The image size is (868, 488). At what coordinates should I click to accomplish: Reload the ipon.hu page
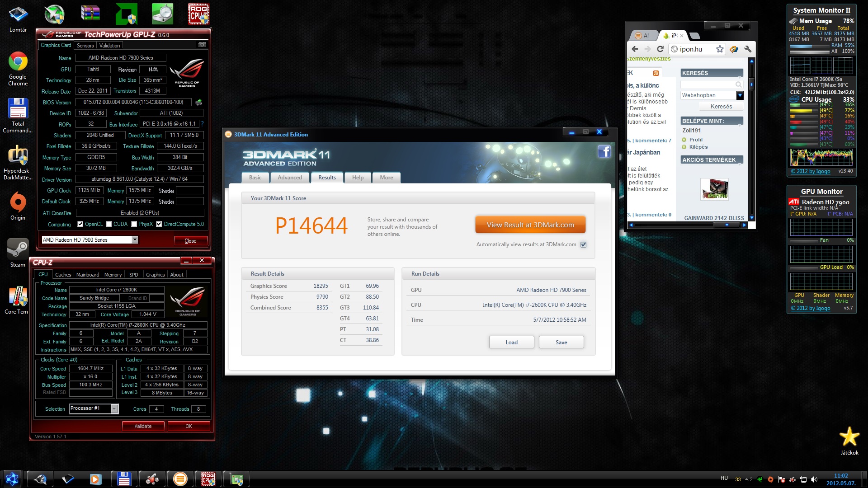[660, 49]
